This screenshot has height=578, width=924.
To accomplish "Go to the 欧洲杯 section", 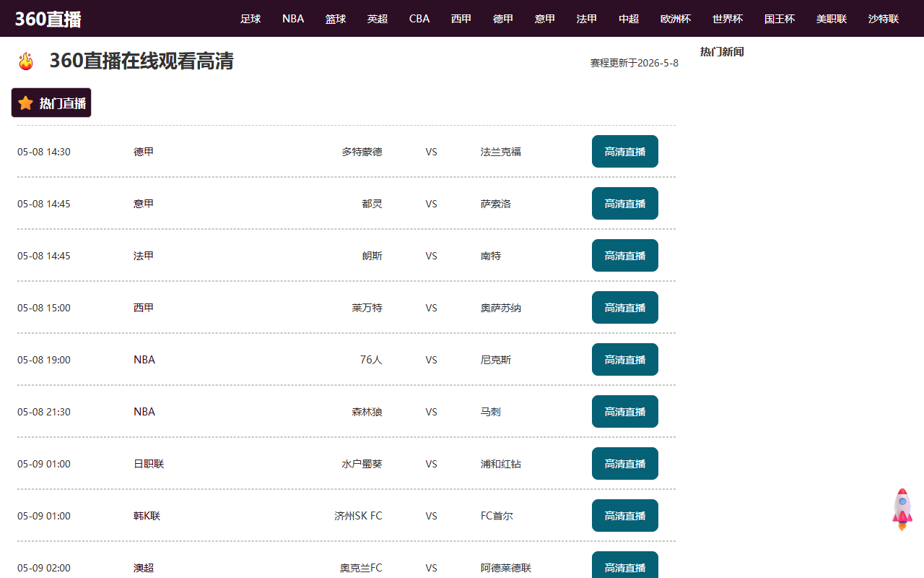I will (x=676, y=19).
